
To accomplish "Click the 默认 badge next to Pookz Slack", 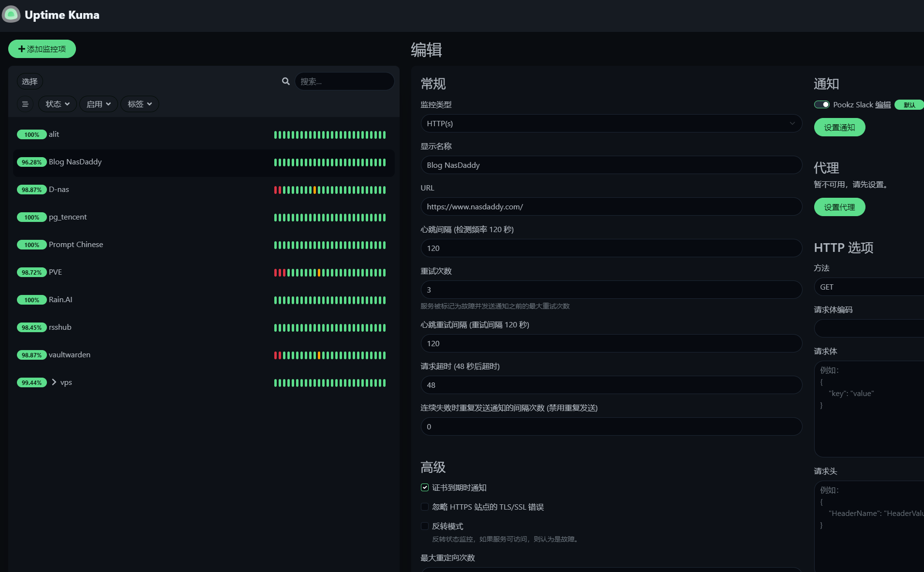I will tap(909, 105).
